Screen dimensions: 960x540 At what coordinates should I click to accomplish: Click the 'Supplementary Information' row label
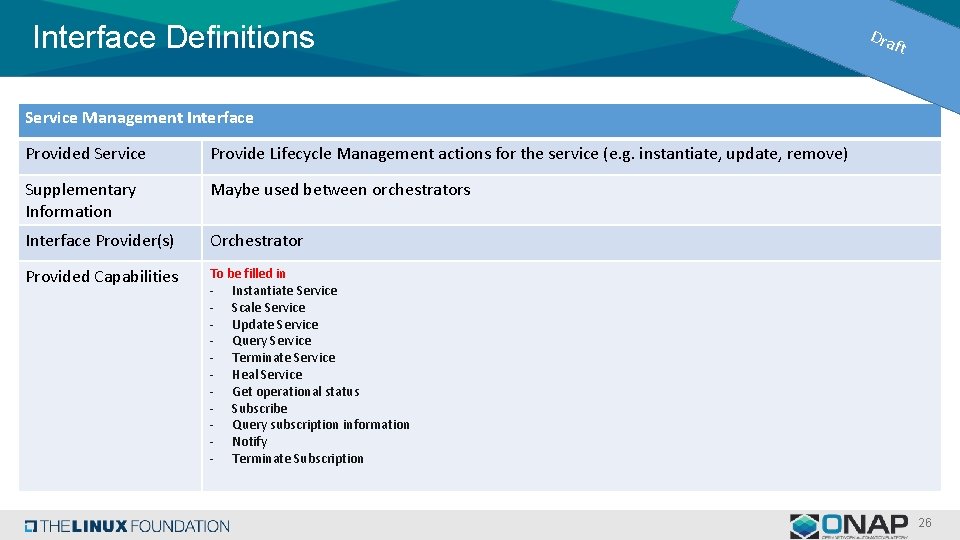(x=81, y=200)
